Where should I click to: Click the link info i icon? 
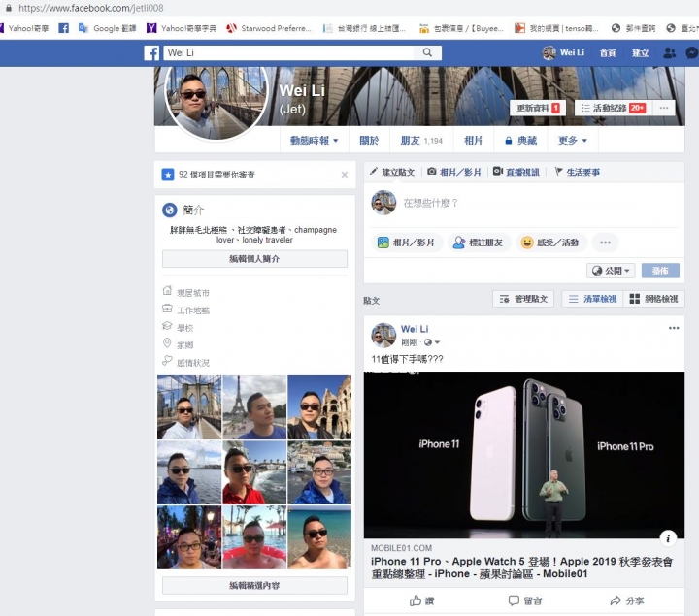(x=668, y=538)
